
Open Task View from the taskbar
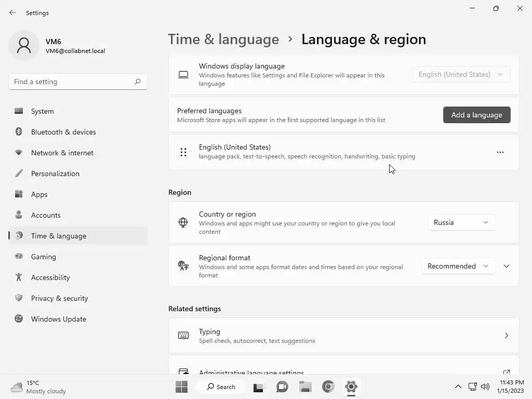(x=259, y=387)
